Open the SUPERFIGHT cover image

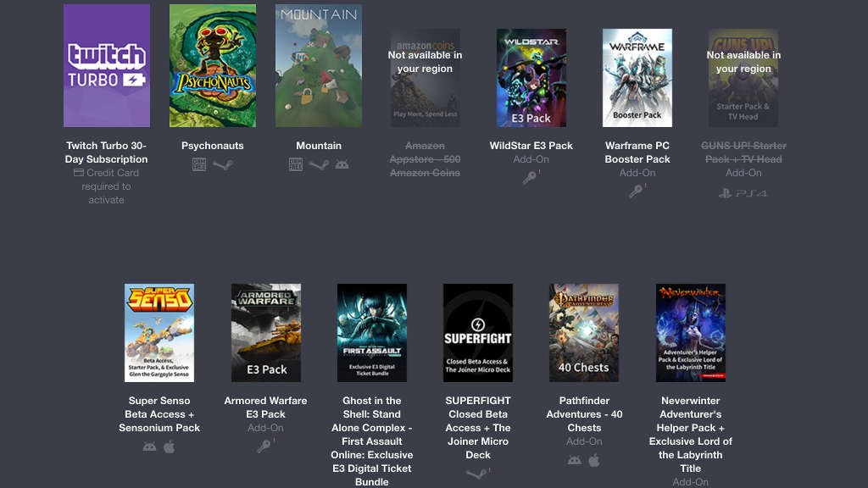click(x=478, y=333)
